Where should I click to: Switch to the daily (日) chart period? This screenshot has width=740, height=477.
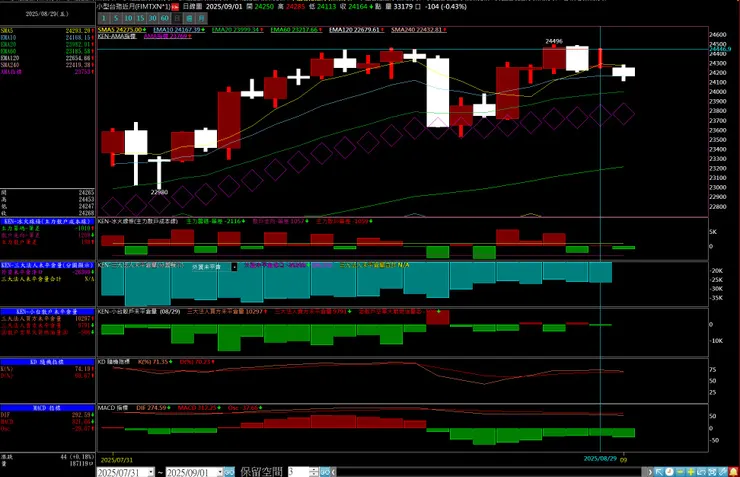pos(177,18)
